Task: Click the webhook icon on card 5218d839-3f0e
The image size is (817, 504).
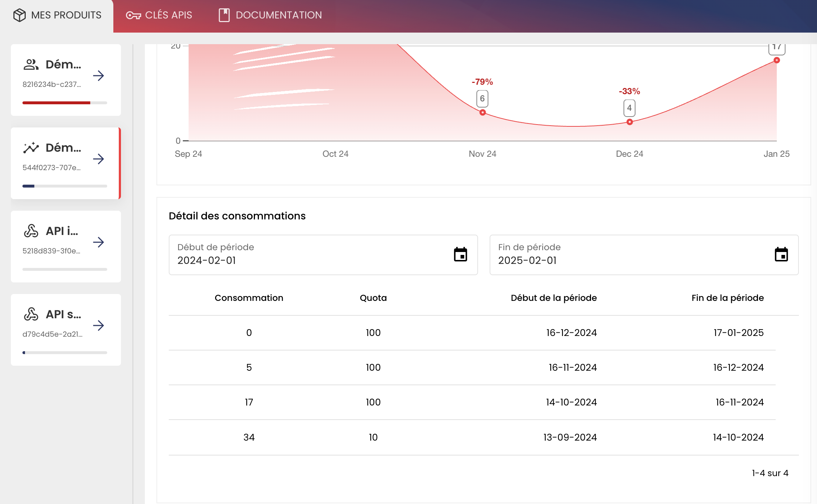Action: tap(31, 231)
